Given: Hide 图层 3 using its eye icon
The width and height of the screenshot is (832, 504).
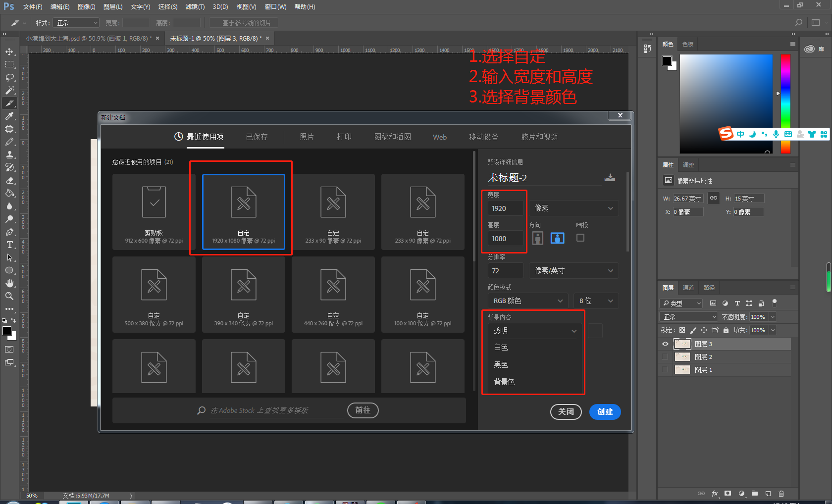Looking at the screenshot, I should (x=665, y=344).
